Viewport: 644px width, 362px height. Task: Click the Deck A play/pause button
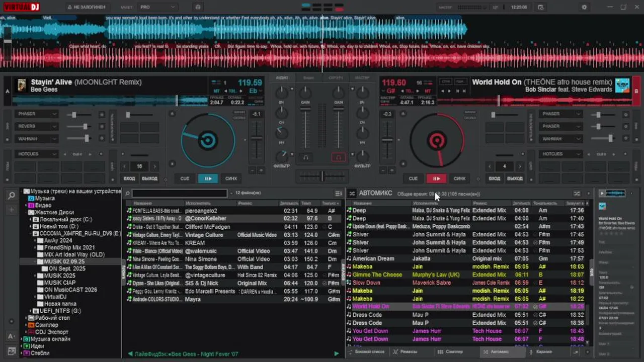coord(208,178)
